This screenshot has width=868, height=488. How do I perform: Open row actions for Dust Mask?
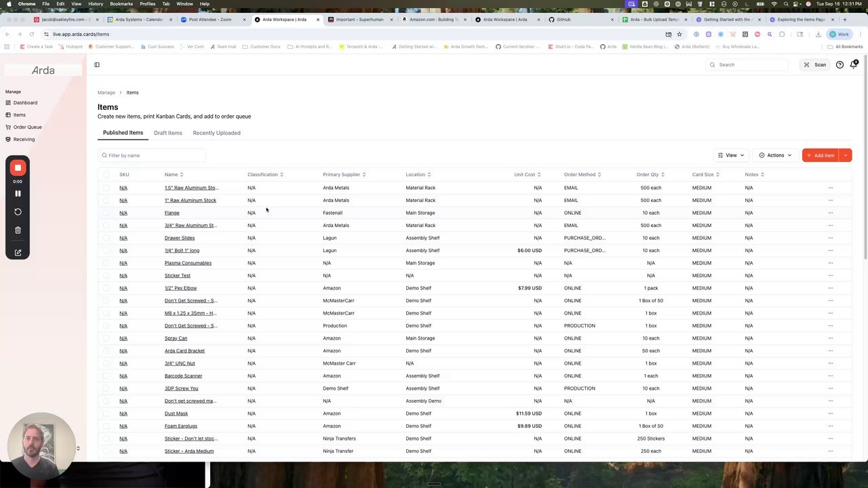tap(830, 413)
